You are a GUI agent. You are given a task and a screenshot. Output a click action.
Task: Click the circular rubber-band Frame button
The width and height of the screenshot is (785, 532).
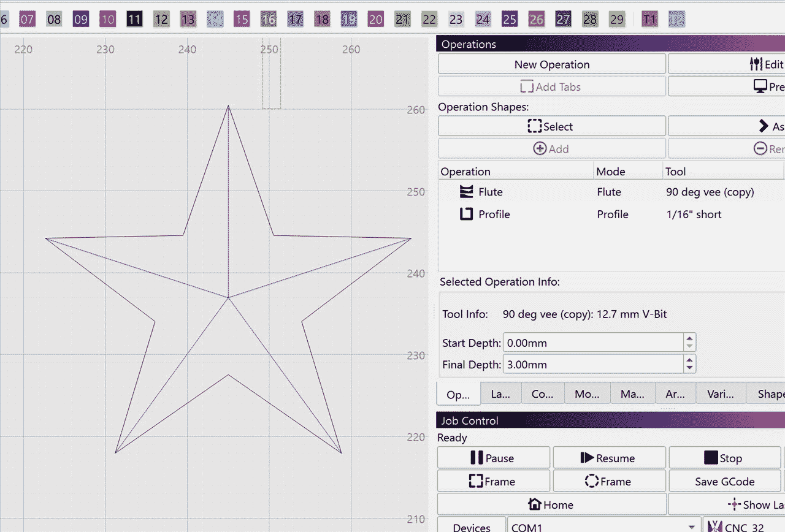(x=608, y=482)
